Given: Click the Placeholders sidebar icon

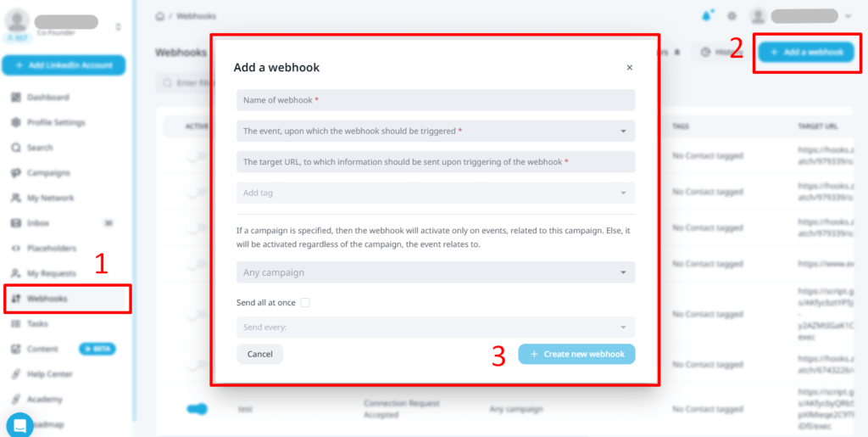Looking at the screenshot, I should (x=16, y=248).
